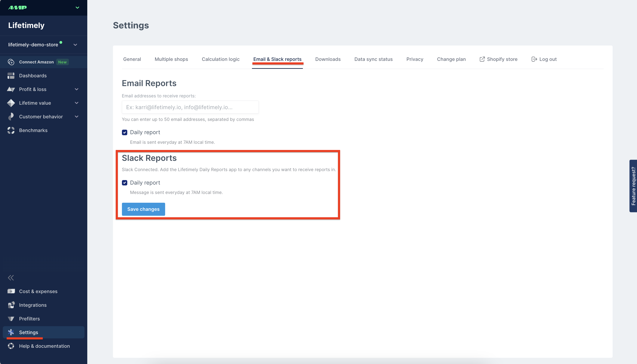The height and width of the screenshot is (364, 637).
Task: Select the Email & Slack reports tab
Action: pos(277,59)
